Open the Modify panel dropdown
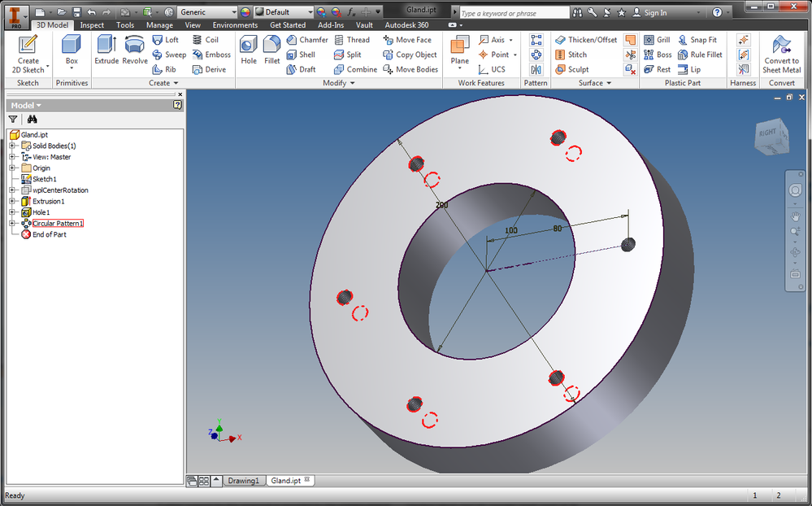Image resolution: width=812 pixels, height=506 pixels. [339, 83]
